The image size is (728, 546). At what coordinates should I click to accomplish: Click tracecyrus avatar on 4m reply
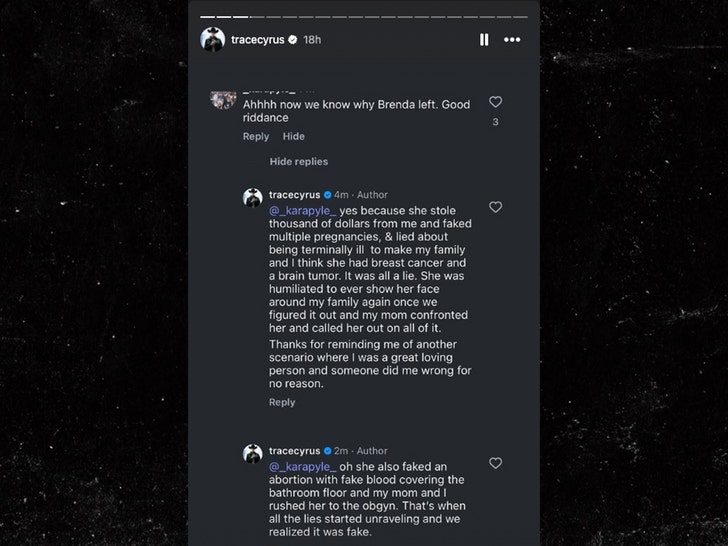click(253, 197)
